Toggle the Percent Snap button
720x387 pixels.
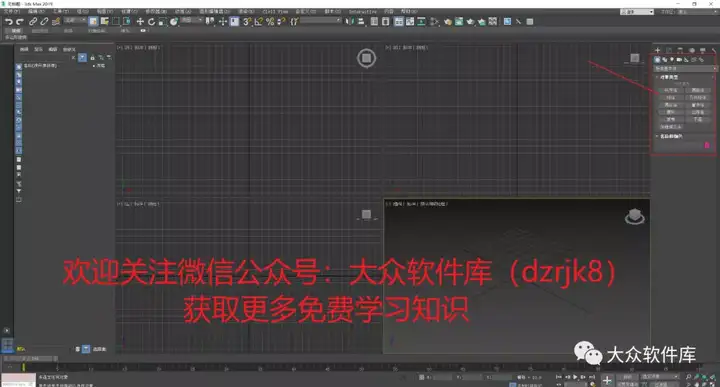coord(270,22)
